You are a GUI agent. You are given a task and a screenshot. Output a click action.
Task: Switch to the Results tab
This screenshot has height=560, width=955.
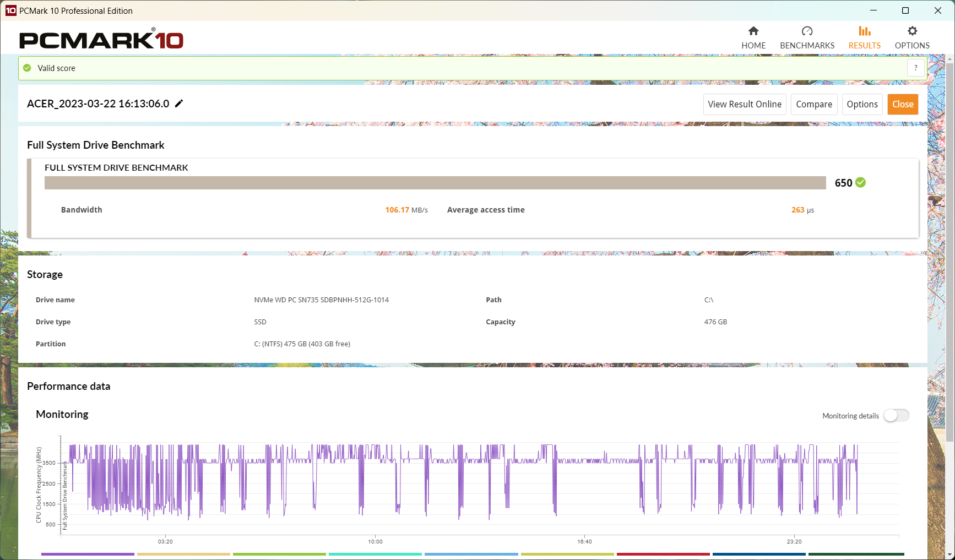(x=865, y=37)
